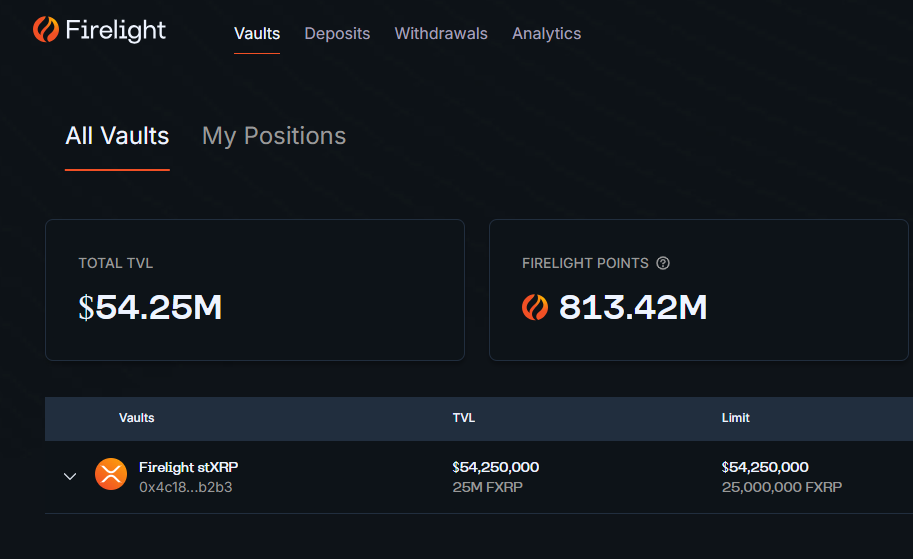The width and height of the screenshot is (913, 559).
Task: Click the Firelight flame logo icon
Action: click(46, 29)
